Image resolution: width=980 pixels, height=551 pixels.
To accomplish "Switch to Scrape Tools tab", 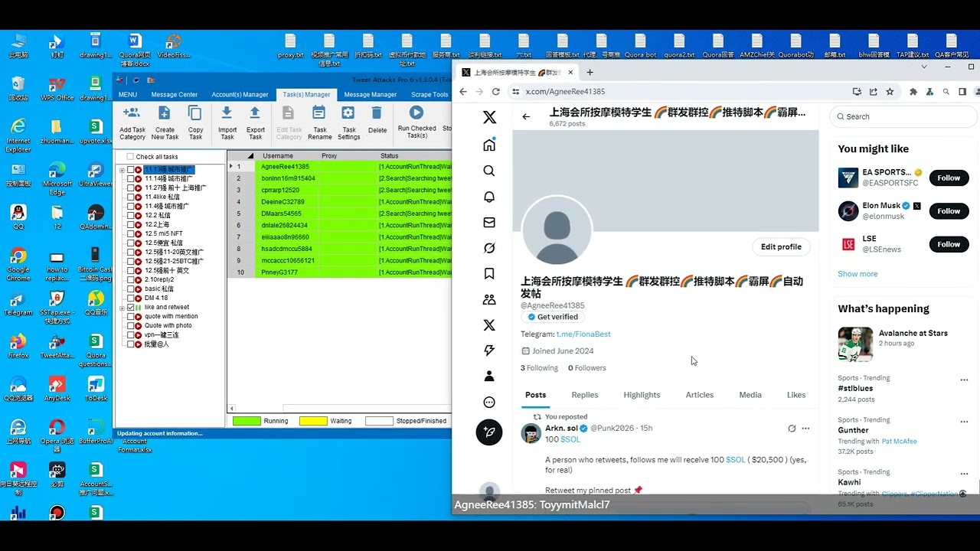I will pyautogui.click(x=430, y=95).
